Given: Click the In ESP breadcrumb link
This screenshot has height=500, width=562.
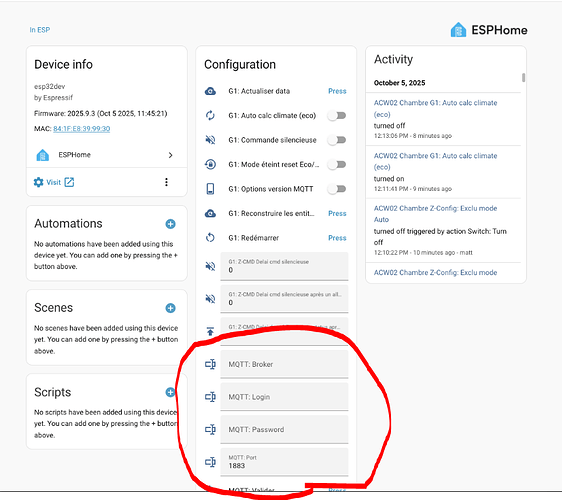Looking at the screenshot, I should 40,30.
